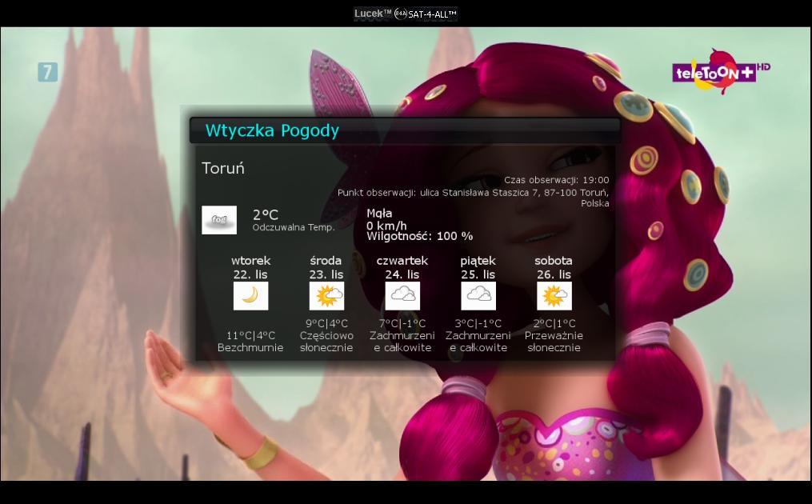The width and height of the screenshot is (812, 504).
Task: Click the fog current-conditions icon
Action: tap(219, 220)
